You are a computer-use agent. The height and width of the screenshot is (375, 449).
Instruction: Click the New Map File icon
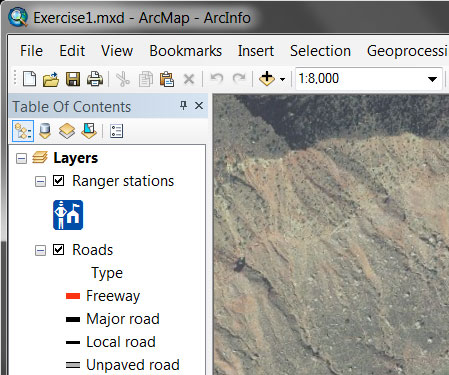29,79
